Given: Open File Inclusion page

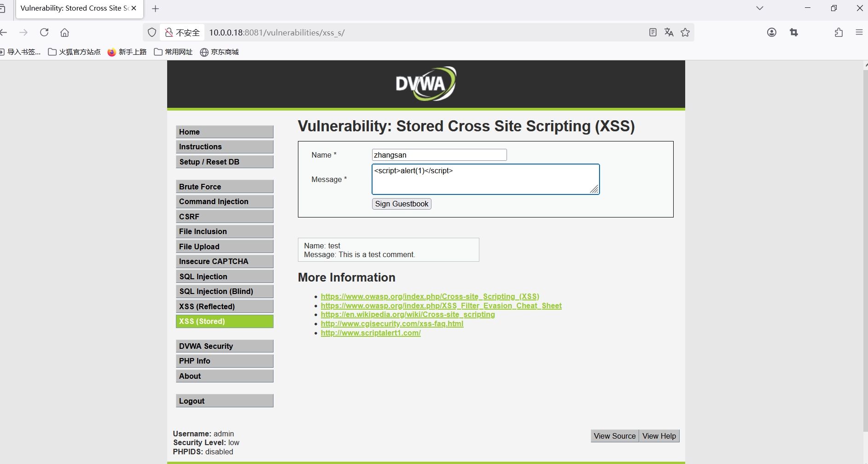Looking at the screenshot, I should (x=225, y=231).
